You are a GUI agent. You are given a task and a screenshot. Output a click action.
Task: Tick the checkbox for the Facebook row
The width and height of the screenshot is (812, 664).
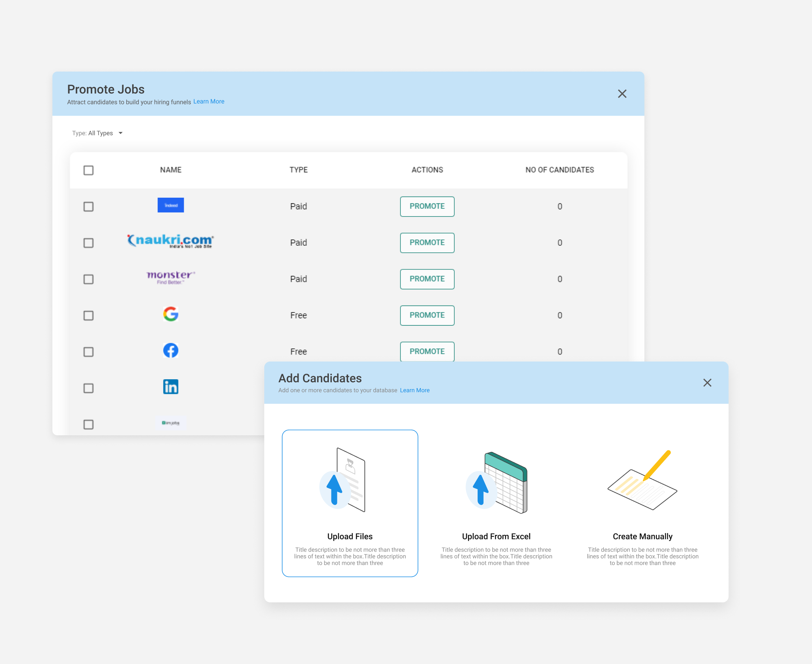88,352
